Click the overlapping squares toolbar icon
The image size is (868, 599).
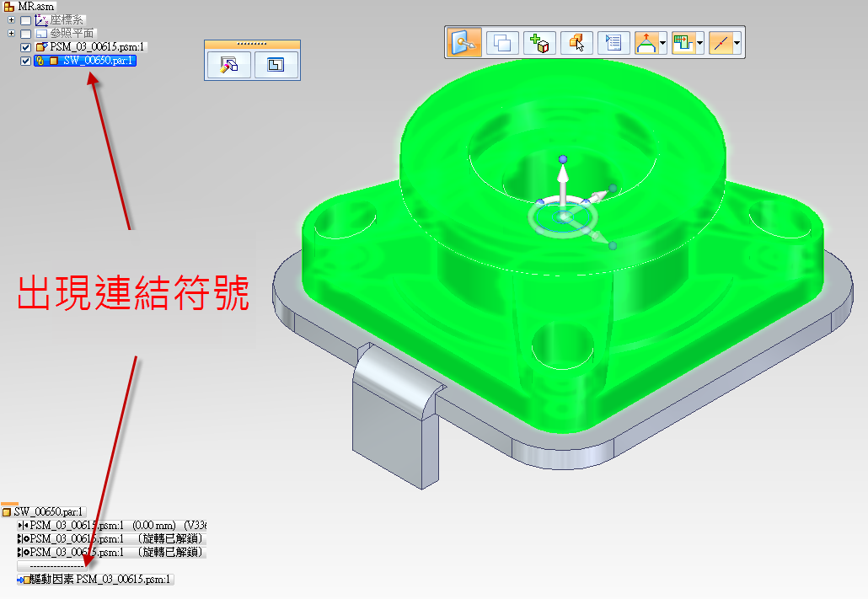[503, 43]
